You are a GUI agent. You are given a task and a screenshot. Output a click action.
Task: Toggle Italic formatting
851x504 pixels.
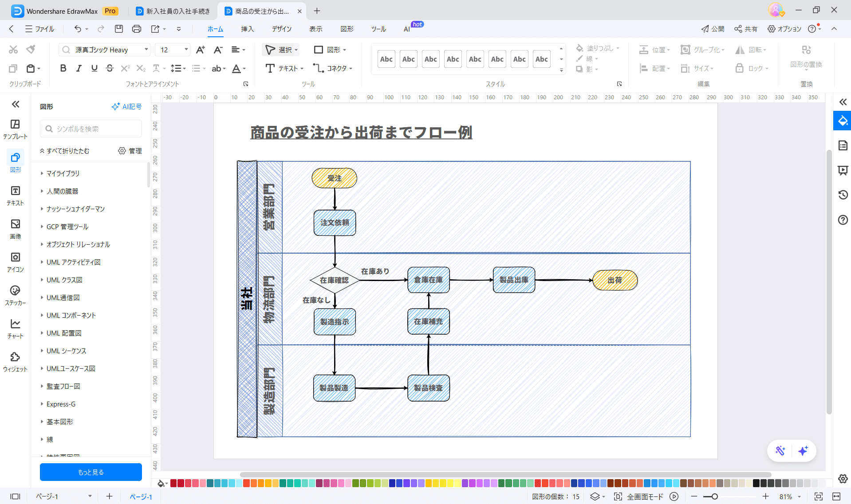79,68
